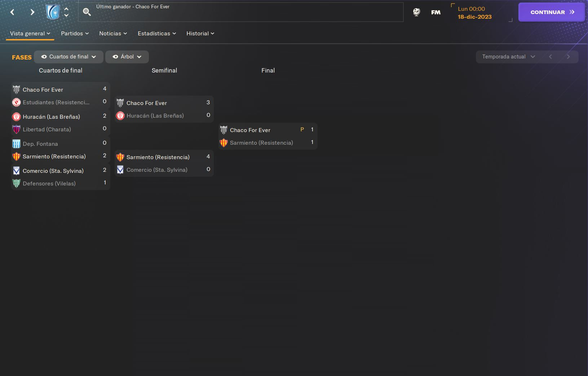The width and height of the screenshot is (588, 376).
Task: Open Huracán (Las Breñas) quarterfinal team link
Action: [x=51, y=117]
